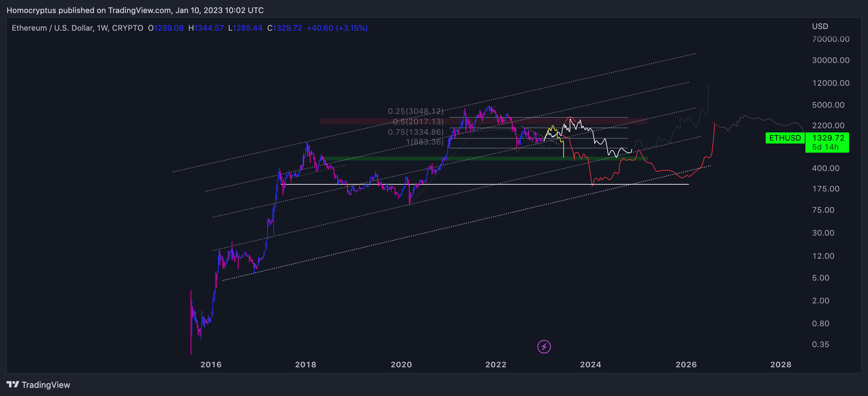This screenshot has width=868, height=396.
Task: Click the TradingView wordmark text
Action: [46, 385]
